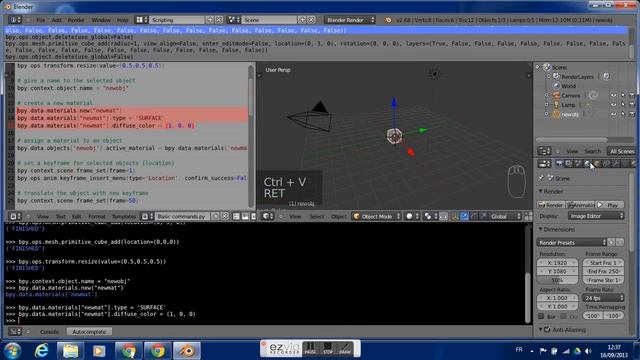This screenshot has height=360, width=640.
Task: Open the File menu
Action: tap(41, 20)
